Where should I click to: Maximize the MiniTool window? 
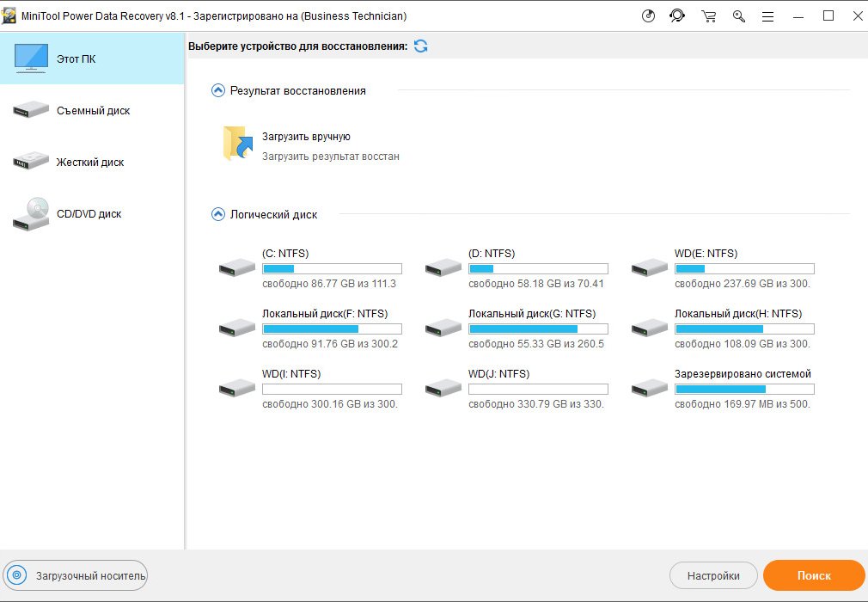828,16
